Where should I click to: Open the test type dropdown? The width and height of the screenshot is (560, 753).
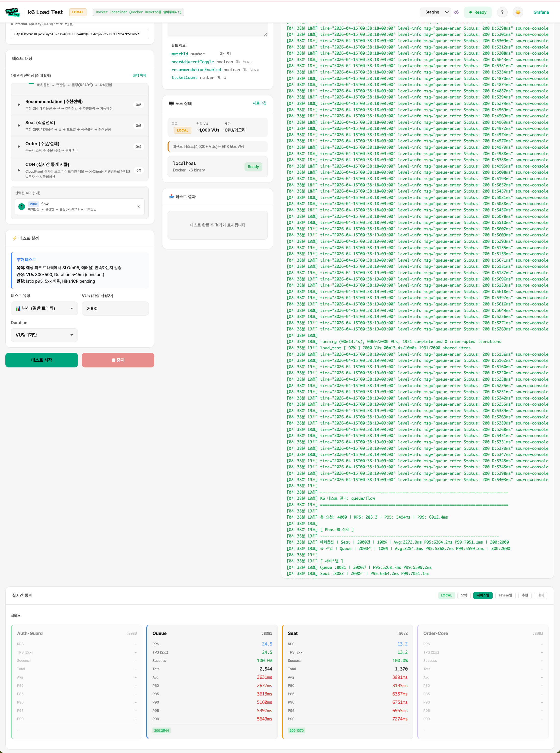pos(44,308)
